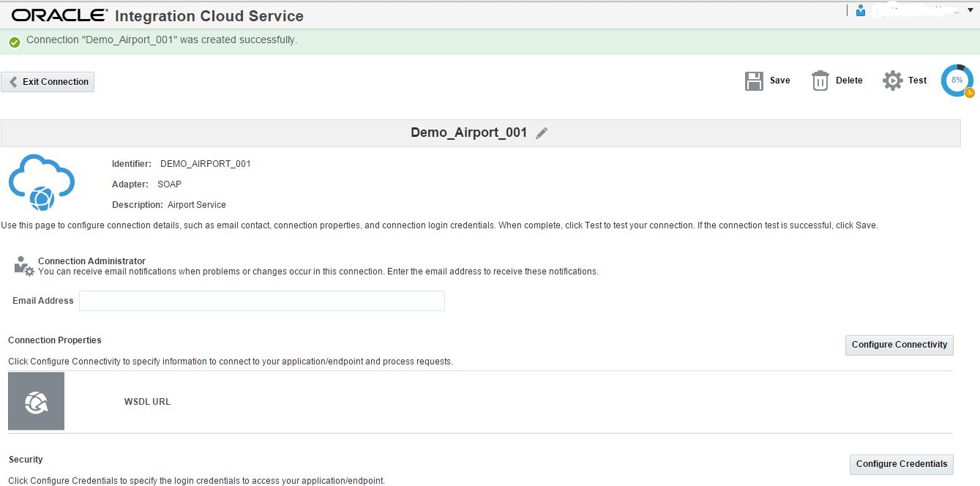Open the edit pencil next to Demo_Airport_001
This screenshot has width=980, height=486.
pyautogui.click(x=541, y=132)
